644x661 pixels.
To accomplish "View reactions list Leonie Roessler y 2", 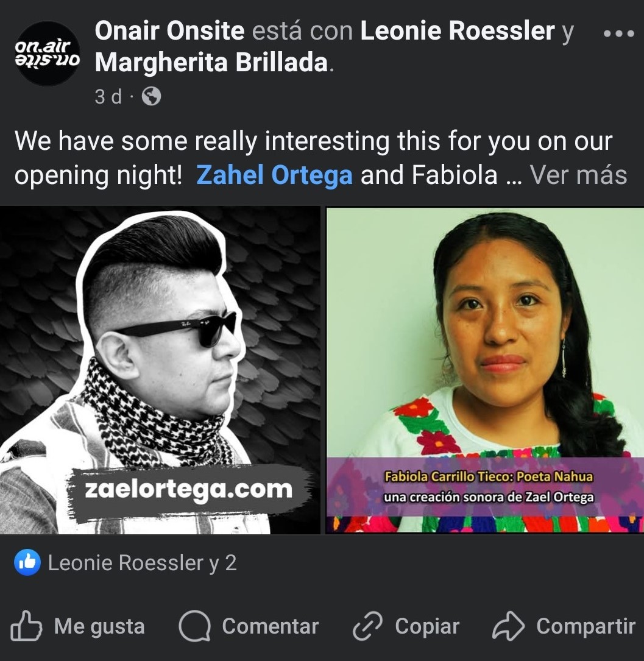I will point(142,563).
